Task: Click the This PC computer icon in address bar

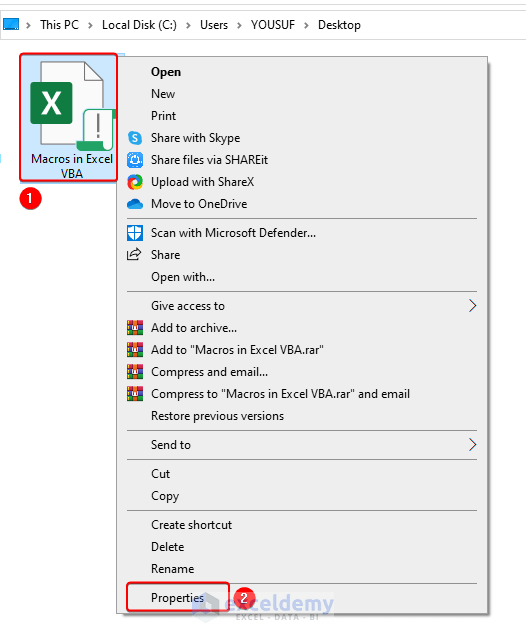Action: pos(11,24)
